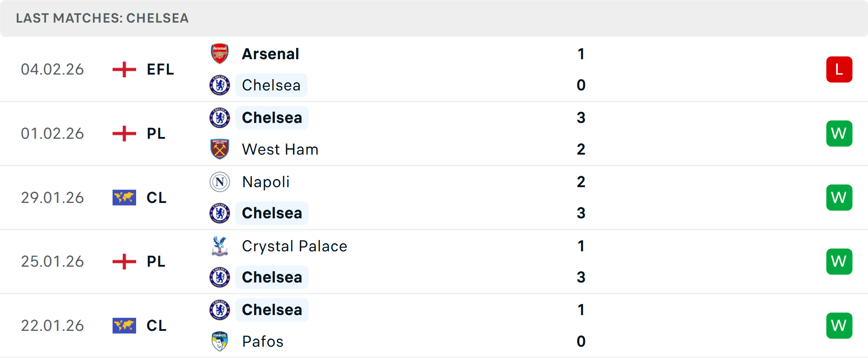868x358 pixels.
Task: Open Arsenal team link
Action: [x=270, y=54]
